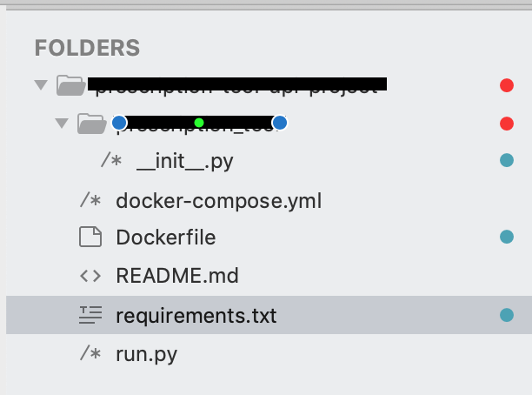The image size is (532, 395).
Task: Click the top-level project folder icon
Action: [x=70, y=85]
